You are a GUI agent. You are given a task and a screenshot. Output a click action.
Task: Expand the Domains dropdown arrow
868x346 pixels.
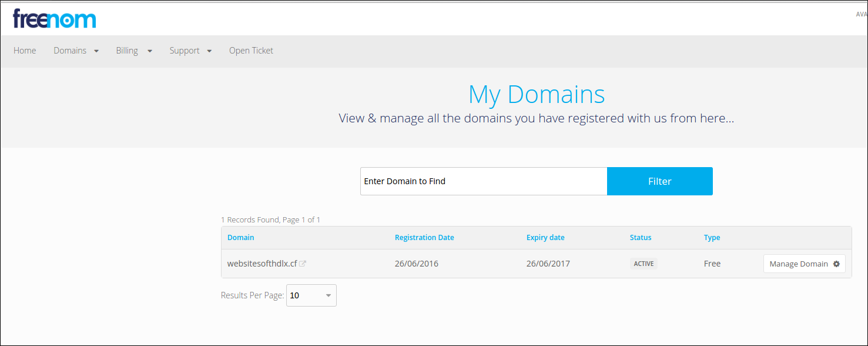[96, 51]
